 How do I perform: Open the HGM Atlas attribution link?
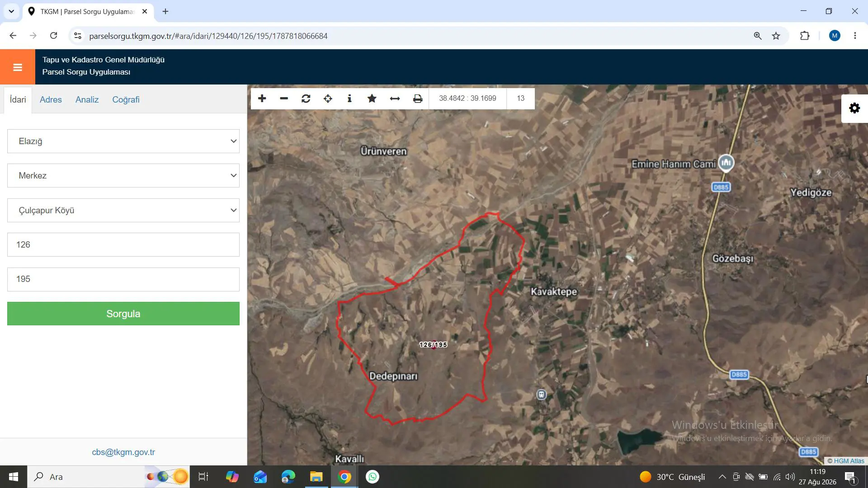tap(849, 461)
